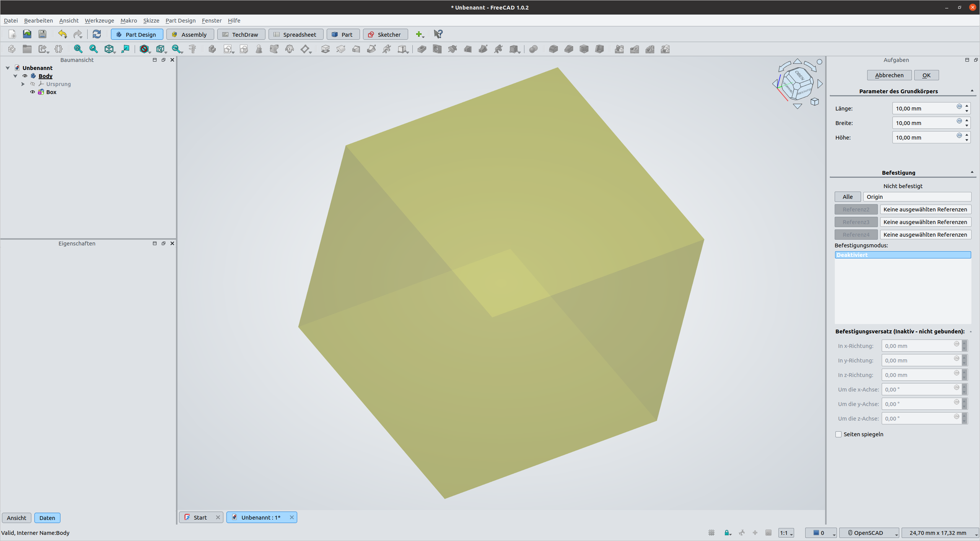Toggle visibility eye of Box
This screenshot has height=541, width=980.
[33, 92]
